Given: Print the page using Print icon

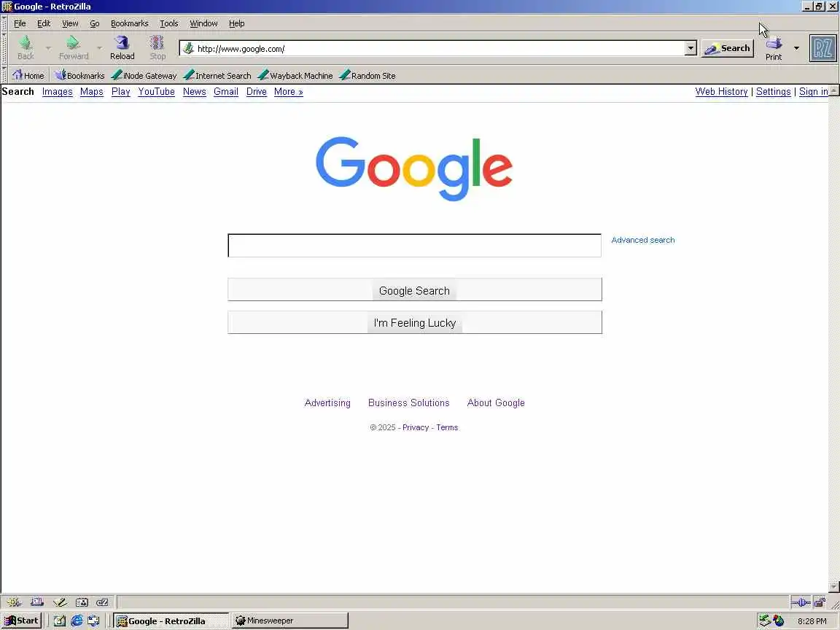Looking at the screenshot, I should (x=773, y=47).
